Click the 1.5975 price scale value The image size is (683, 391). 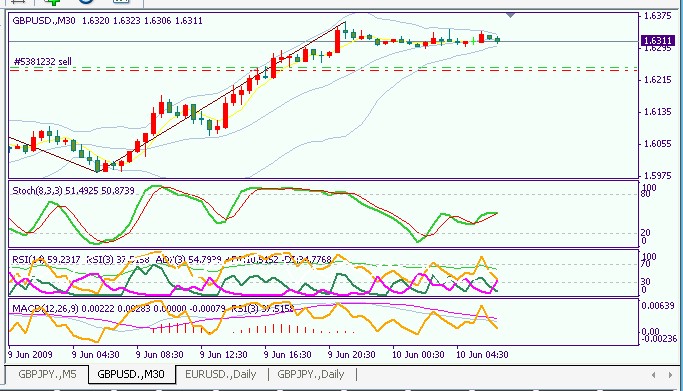[x=658, y=175]
